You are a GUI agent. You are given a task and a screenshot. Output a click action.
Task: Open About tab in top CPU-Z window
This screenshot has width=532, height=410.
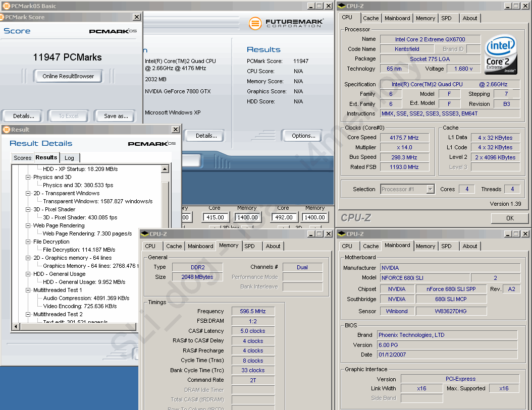tap(469, 18)
